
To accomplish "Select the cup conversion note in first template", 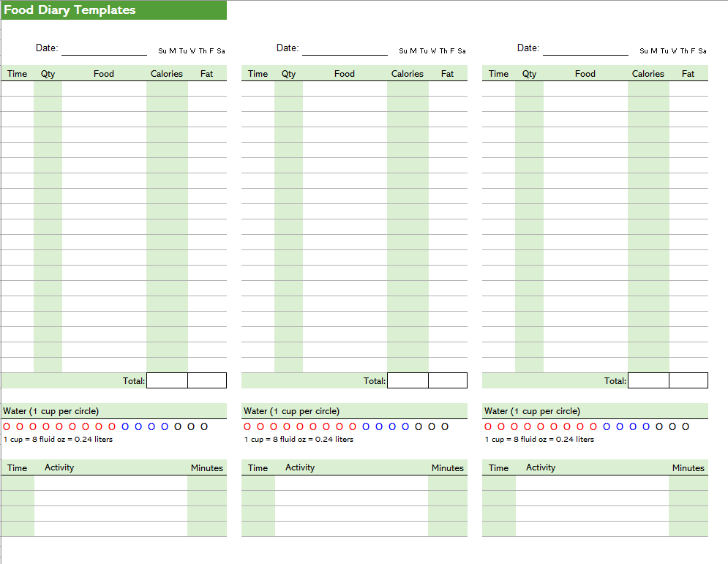I will [x=58, y=439].
